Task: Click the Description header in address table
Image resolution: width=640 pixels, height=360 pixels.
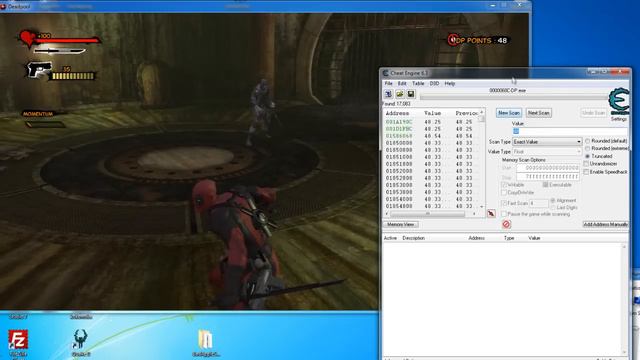Action: pos(413,238)
